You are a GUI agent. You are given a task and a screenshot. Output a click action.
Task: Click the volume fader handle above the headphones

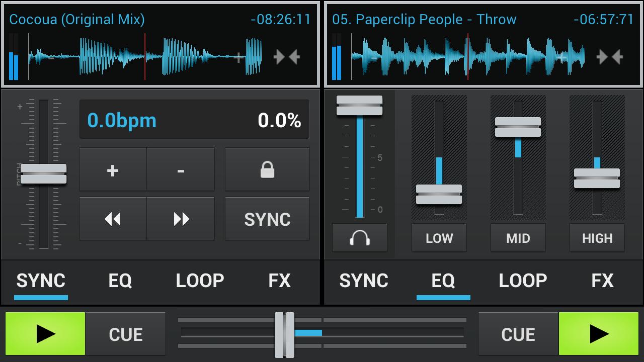(x=360, y=106)
